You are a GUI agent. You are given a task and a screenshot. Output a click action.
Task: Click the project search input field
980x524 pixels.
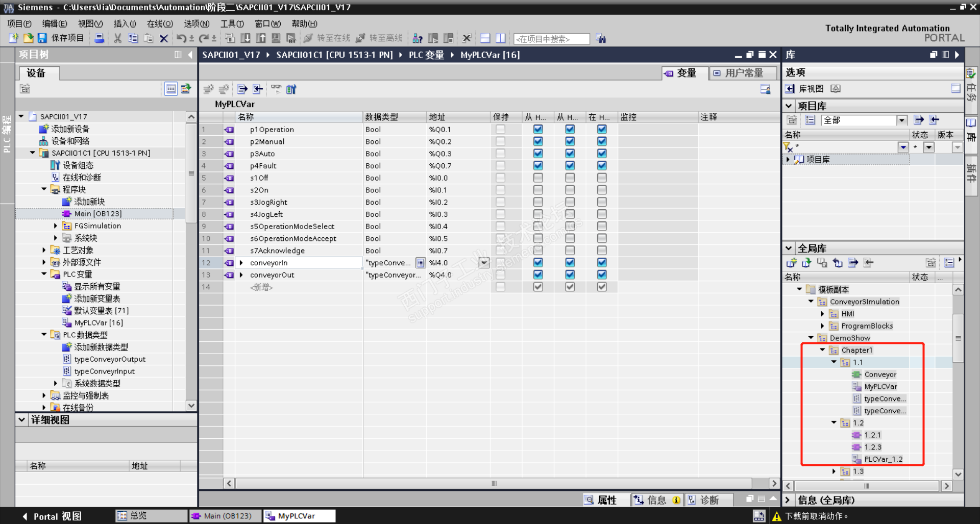(x=552, y=39)
